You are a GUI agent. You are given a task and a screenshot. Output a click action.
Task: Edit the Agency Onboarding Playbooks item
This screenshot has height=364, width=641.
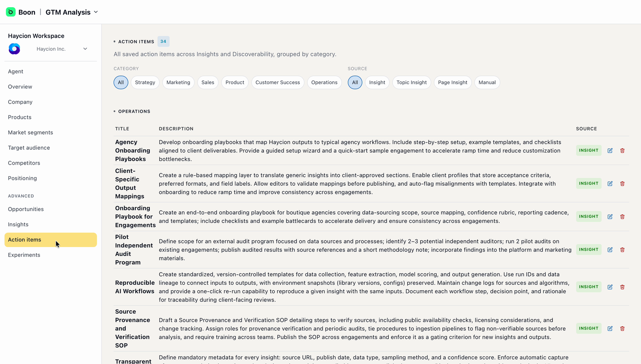(x=610, y=151)
